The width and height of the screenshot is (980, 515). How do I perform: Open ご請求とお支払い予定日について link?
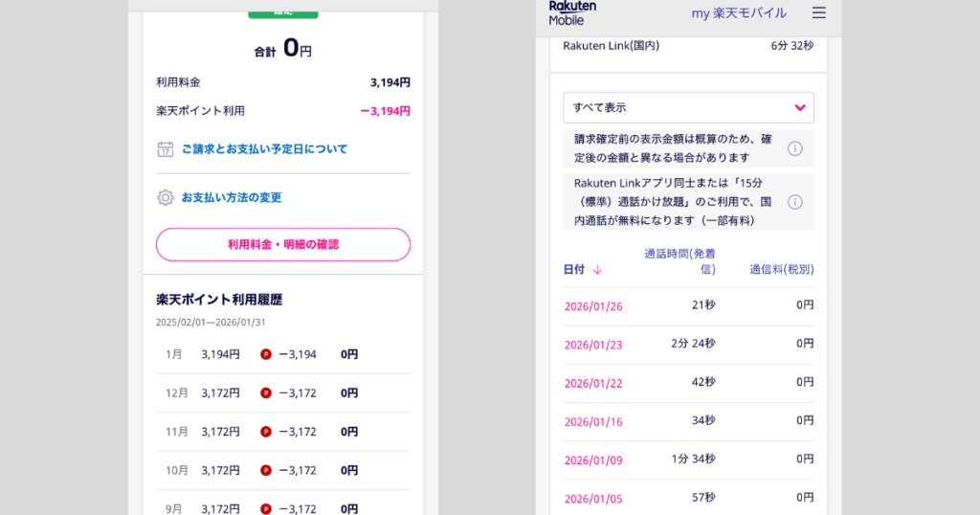point(264,149)
